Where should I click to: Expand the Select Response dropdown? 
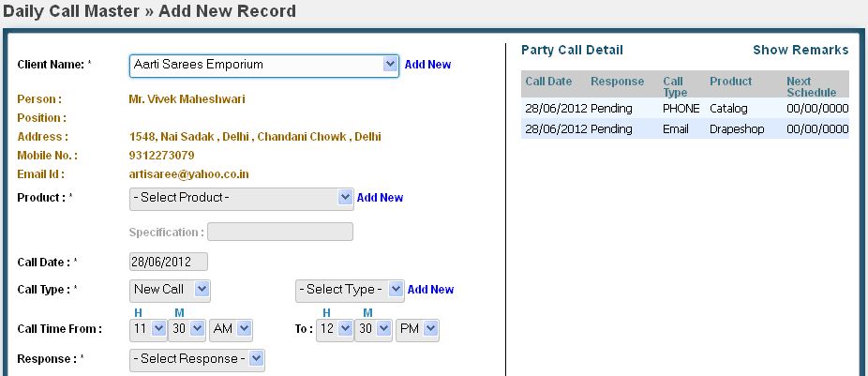coord(197,358)
